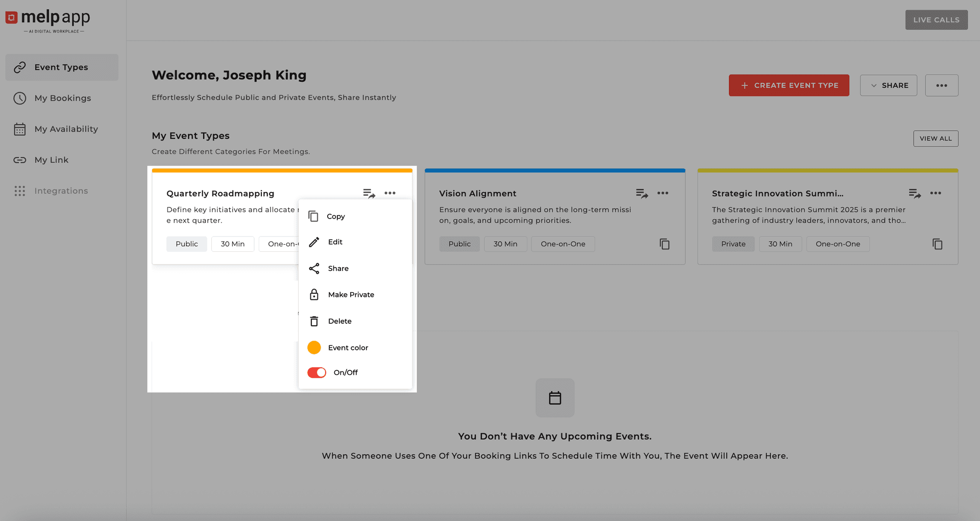Turn off the On/Off toggle
The width and height of the screenshot is (980, 521).
click(x=316, y=372)
